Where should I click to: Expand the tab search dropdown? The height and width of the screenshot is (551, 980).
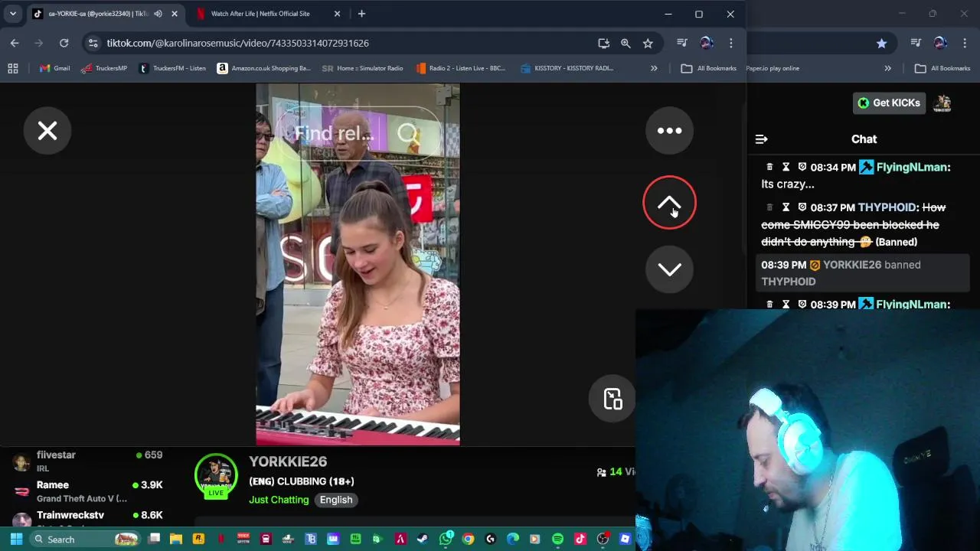coord(12,14)
